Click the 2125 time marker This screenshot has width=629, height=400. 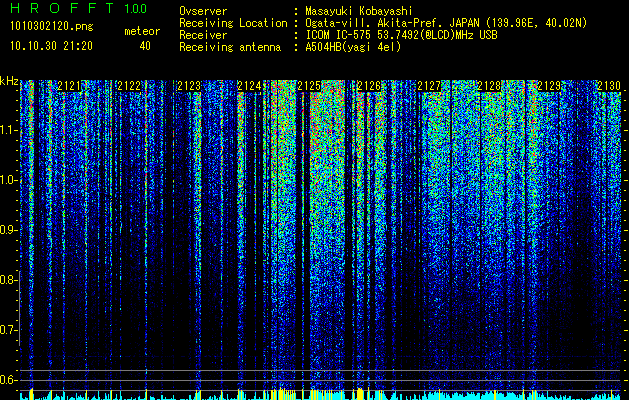(x=309, y=86)
